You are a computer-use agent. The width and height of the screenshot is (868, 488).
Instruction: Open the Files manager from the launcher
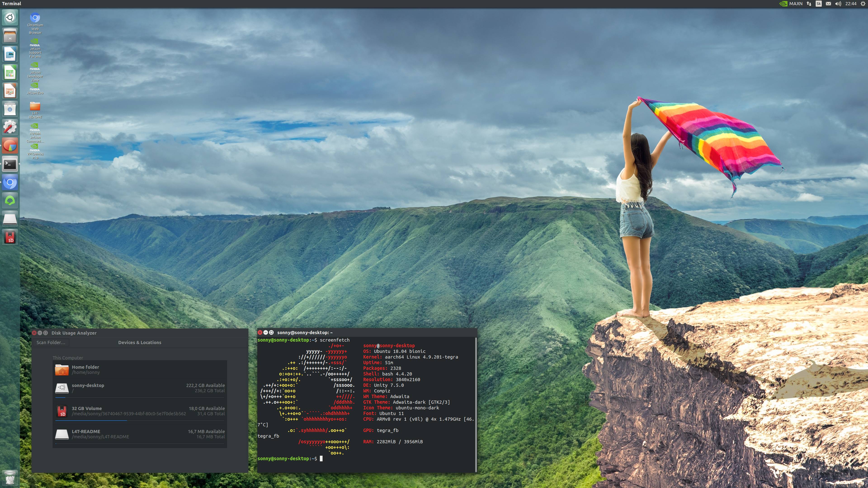click(10, 35)
